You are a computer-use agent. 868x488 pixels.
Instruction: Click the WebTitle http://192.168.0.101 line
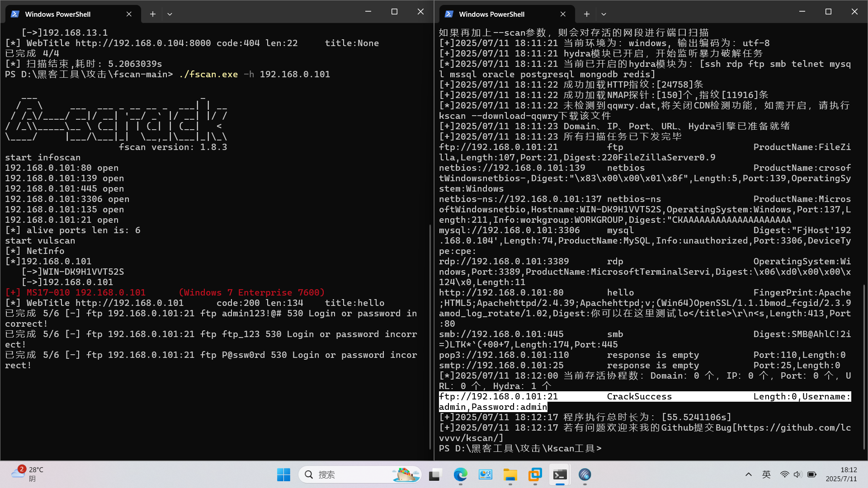tap(195, 303)
